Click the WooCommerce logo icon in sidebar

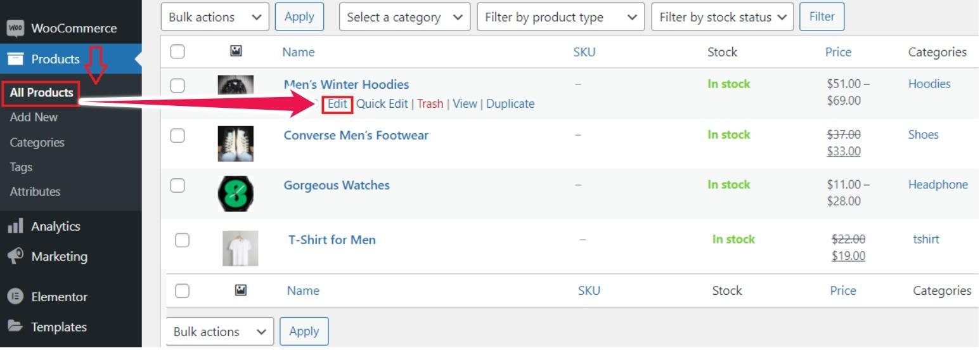pos(15,29)
